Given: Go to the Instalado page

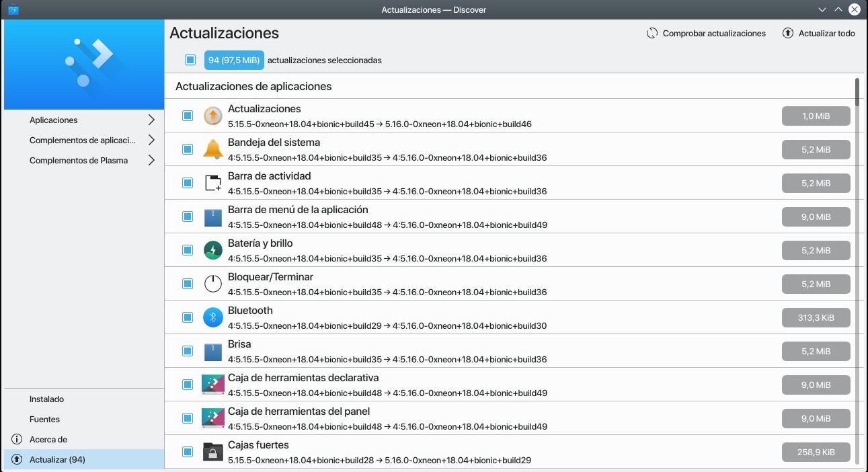Looking at the screenshot, I should point(84,399).
